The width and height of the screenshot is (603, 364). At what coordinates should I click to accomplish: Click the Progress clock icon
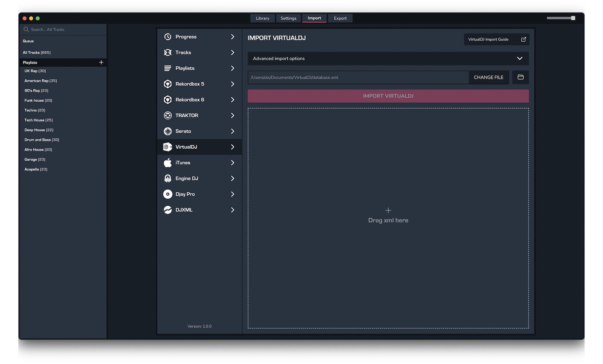coord(168,37)
